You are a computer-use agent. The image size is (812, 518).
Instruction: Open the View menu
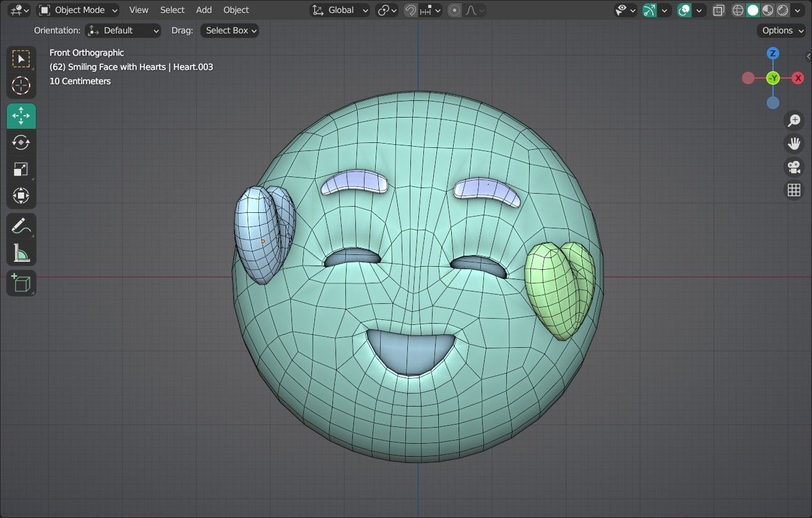139,10
